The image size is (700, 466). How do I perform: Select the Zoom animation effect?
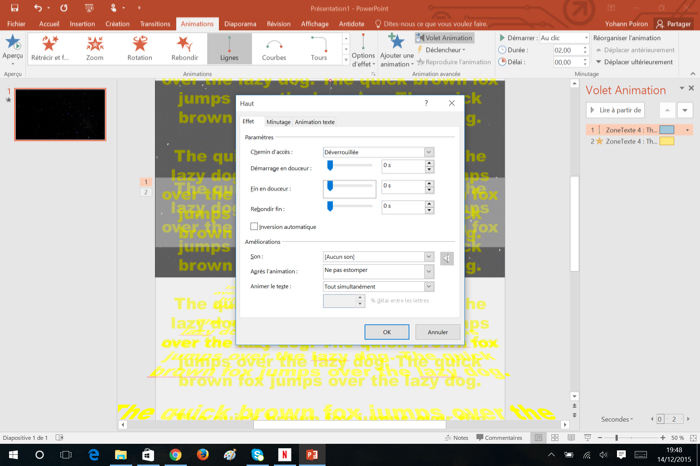[95, 47]
